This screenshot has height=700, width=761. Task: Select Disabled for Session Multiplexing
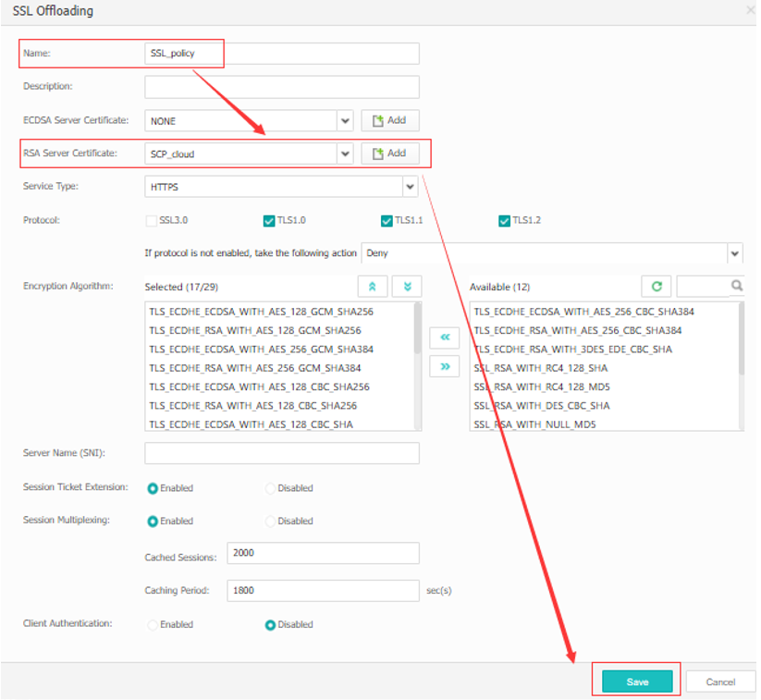[x=270, y=522]
